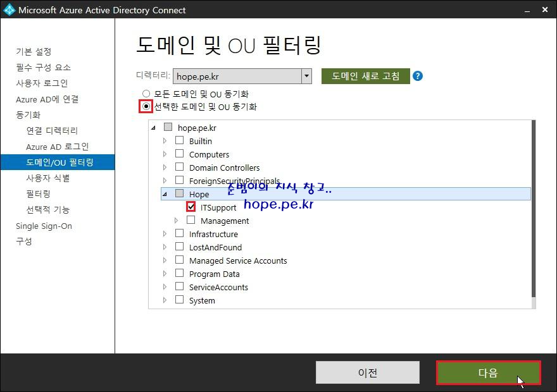The image size is (557, 392).
Task: Check the Program Data checkbox
Action: pos(179,273)
